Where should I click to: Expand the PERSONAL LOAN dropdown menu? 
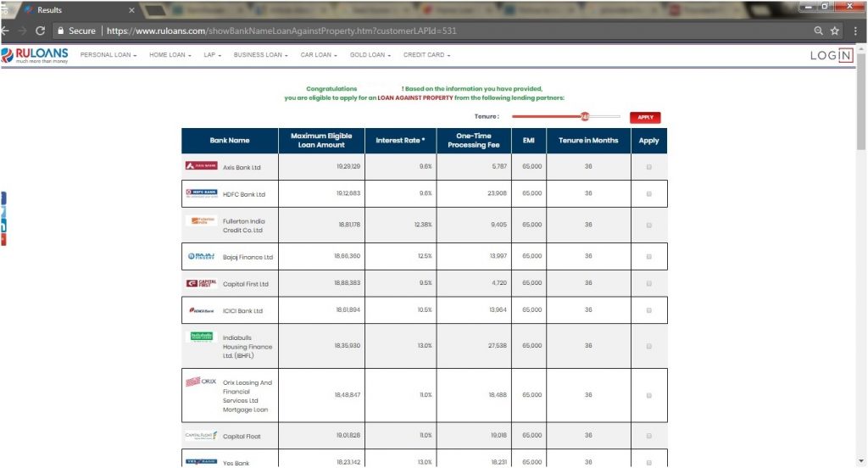coord(108,55)
